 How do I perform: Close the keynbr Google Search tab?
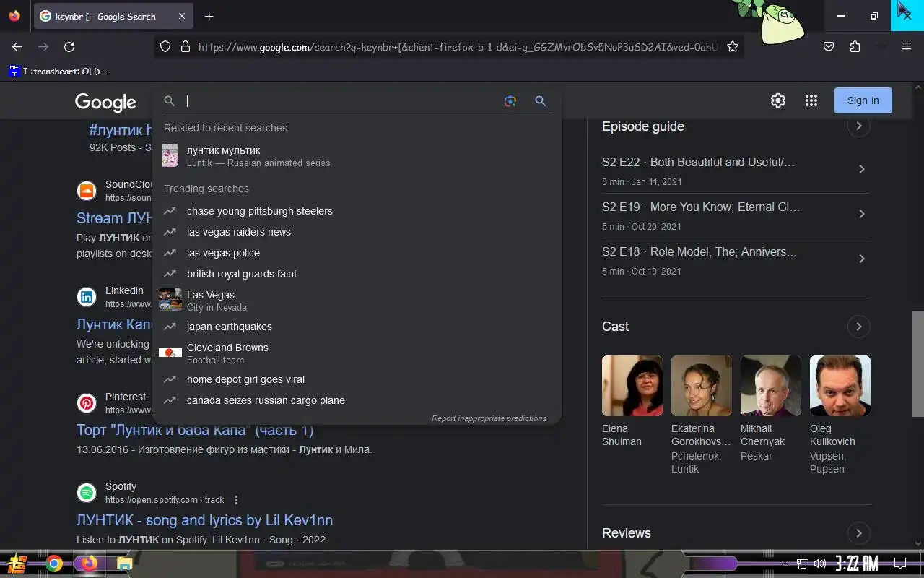pyautogui.click(x=182, y=16)
